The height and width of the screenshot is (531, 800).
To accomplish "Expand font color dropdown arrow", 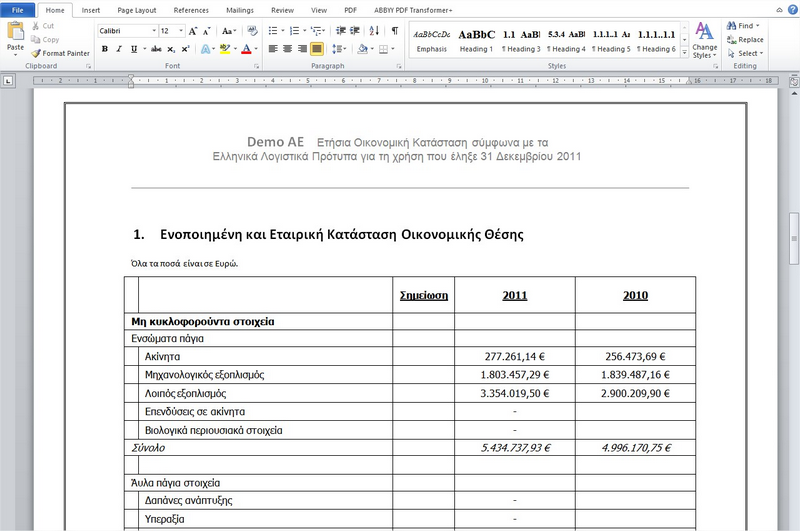I will tap(256, 49).
